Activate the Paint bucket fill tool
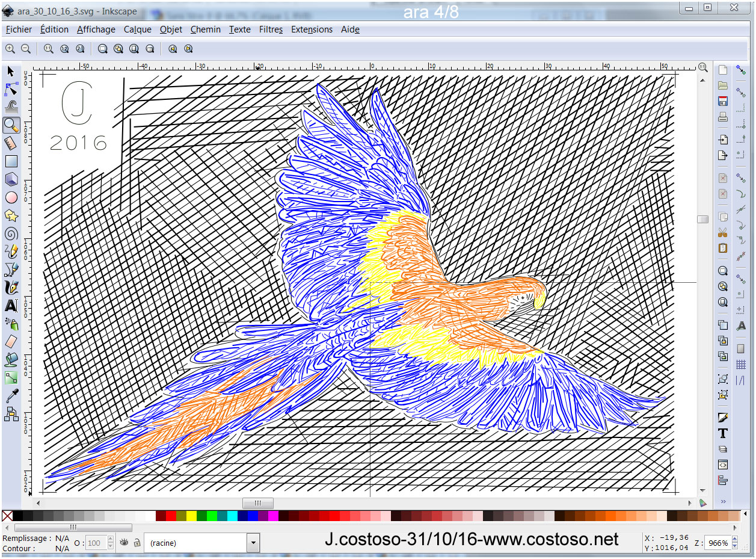The image size is (756, 559). click(11, 360)
